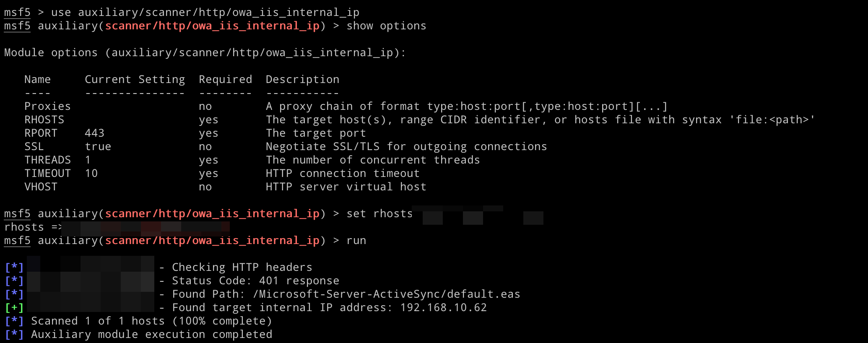Screen dimensions: 868x343
Task: Click the "Module options" heading line
Action: click(x=205, y=53)
